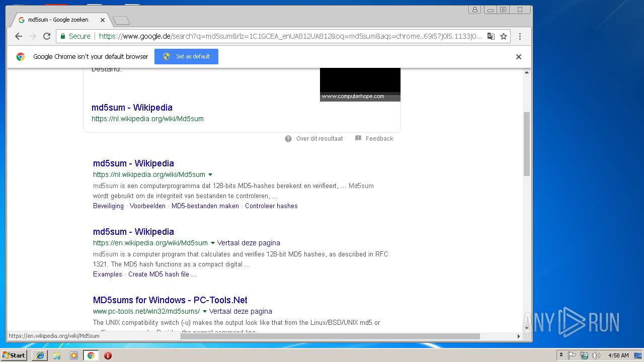Open the translate page icon in address bar
The height and width of the screenshot is (362, 644).
tap(491, 36)
